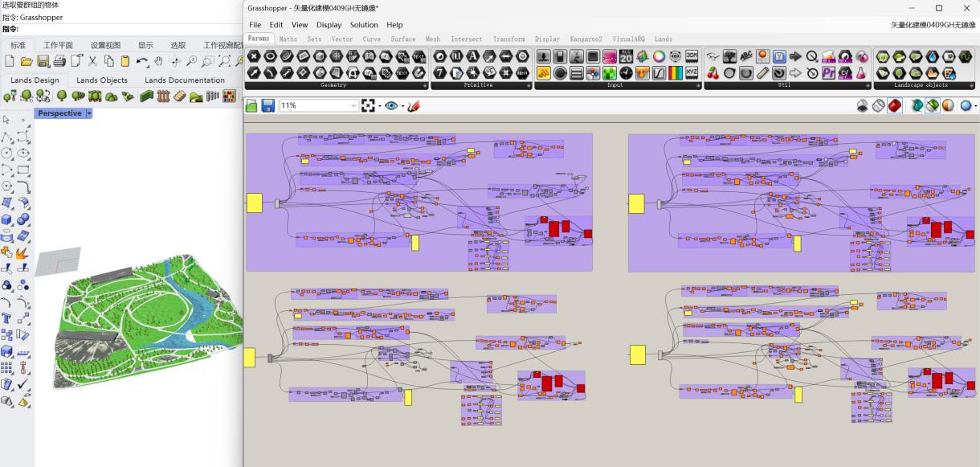Toggle wireframe preview mode on canvas toolbar

(878, 106)
